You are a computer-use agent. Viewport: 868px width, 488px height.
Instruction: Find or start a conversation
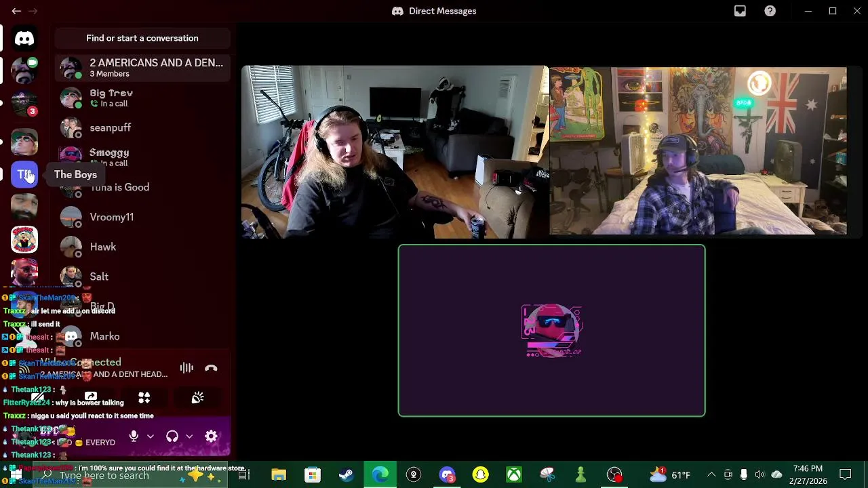pyautogui.click(x=142, y=38)
